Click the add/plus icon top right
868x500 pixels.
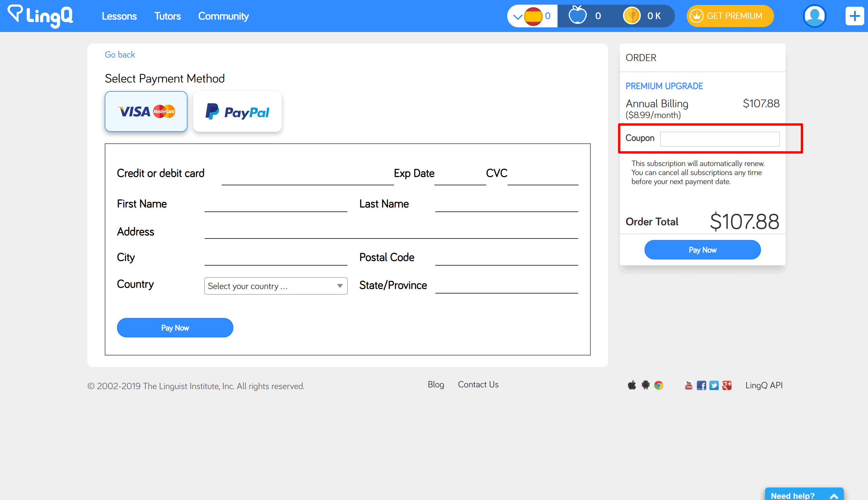pyautogui.click(x=854, y=16)
